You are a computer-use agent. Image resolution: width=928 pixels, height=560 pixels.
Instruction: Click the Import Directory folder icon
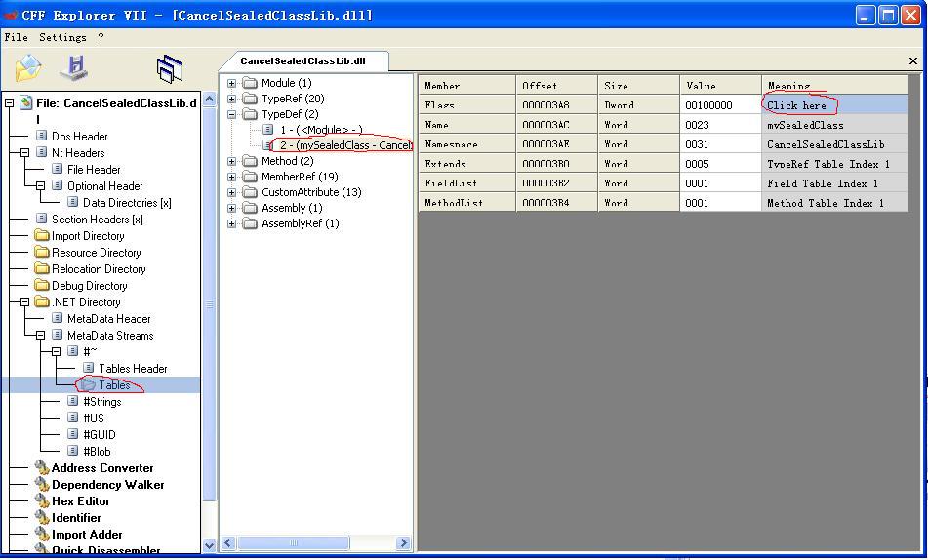pyautogui.click(x=41, y=235)
